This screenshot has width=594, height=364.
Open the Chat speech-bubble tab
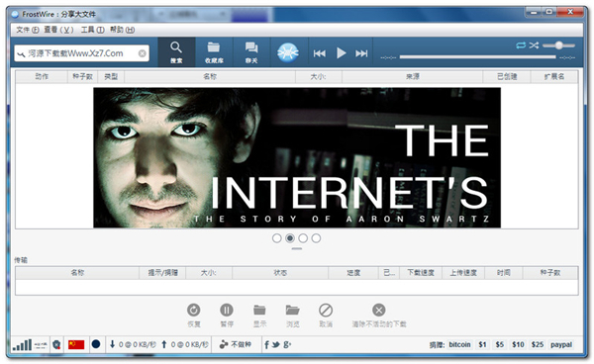(x=251, y=51)
